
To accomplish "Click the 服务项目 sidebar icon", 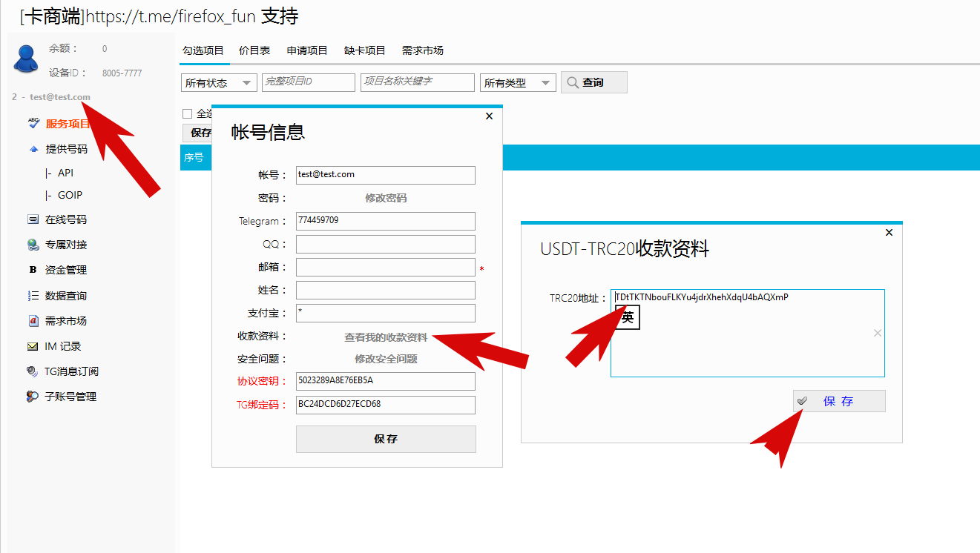I will pos(33,124).
